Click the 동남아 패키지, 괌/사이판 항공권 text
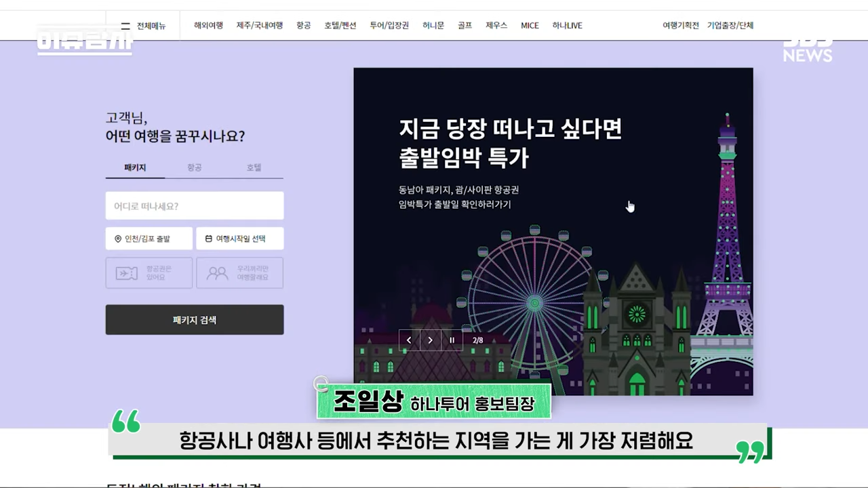This screenshot has height=488, width=868. click(458, 190)
